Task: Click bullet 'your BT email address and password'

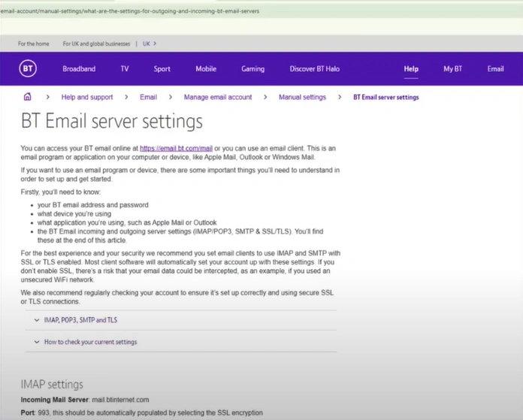Action: pos(92,205)
